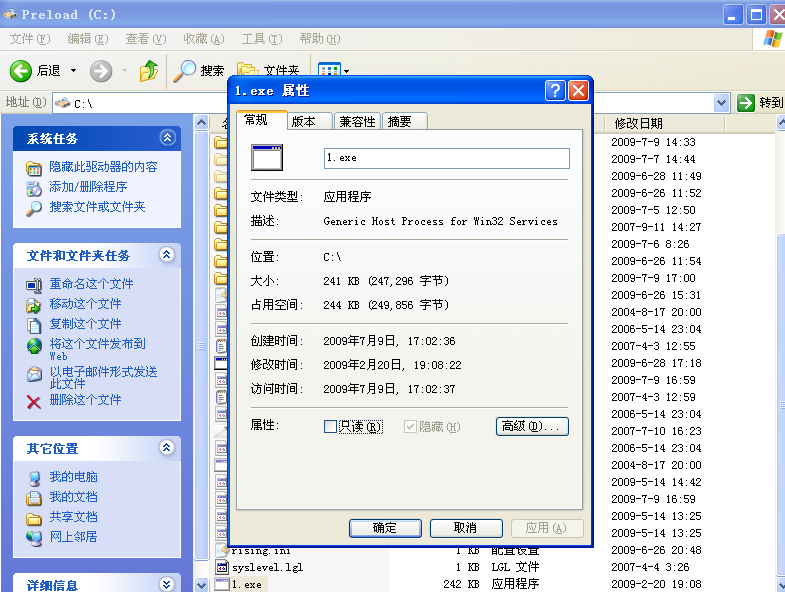Click copy this file icon
Image resolution: width=785 pixels, height=592 pixels.
[34, 326]
